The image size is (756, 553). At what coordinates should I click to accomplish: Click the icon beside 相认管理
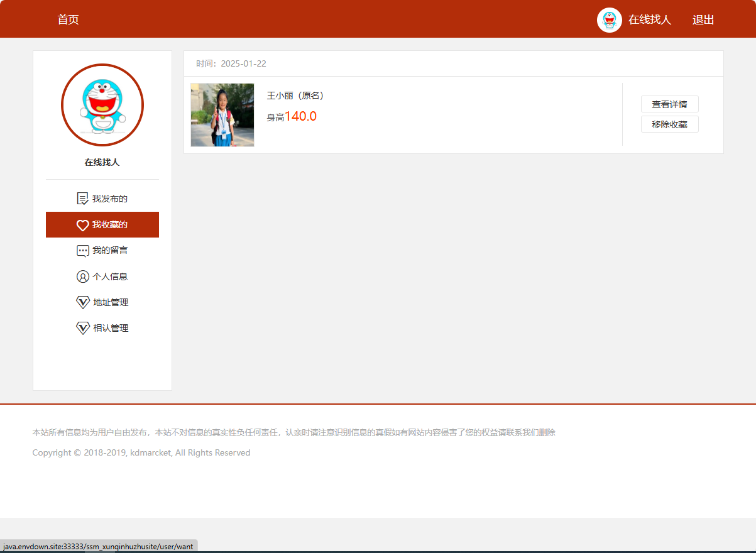click(x=82, y=327)
